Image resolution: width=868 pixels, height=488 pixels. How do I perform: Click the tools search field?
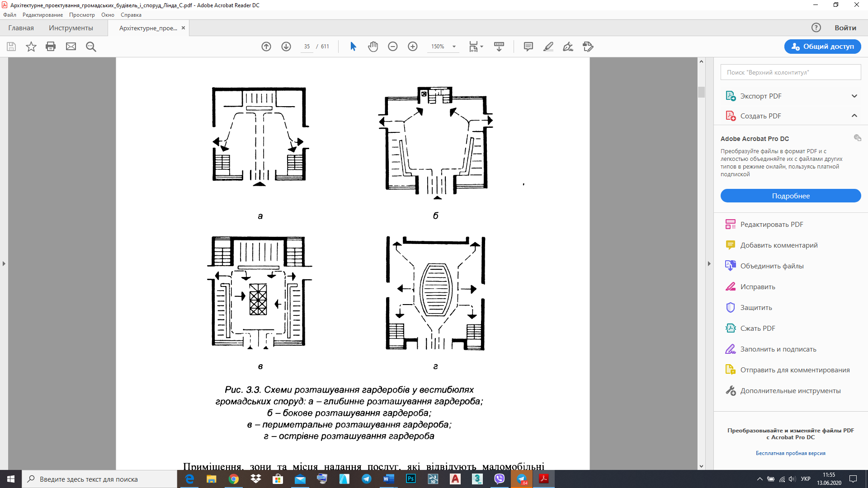point(791,72)
